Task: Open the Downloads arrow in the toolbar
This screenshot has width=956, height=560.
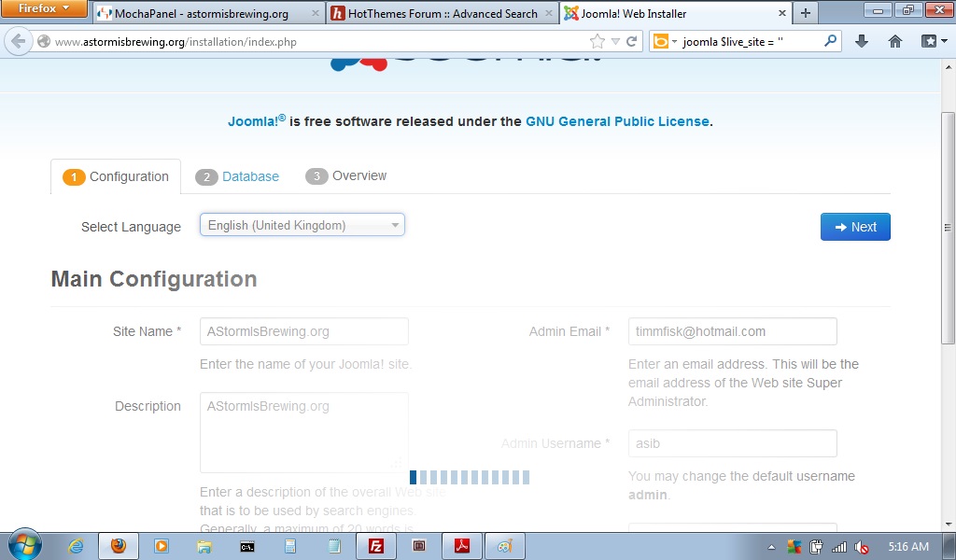Action: click(862, 42)
